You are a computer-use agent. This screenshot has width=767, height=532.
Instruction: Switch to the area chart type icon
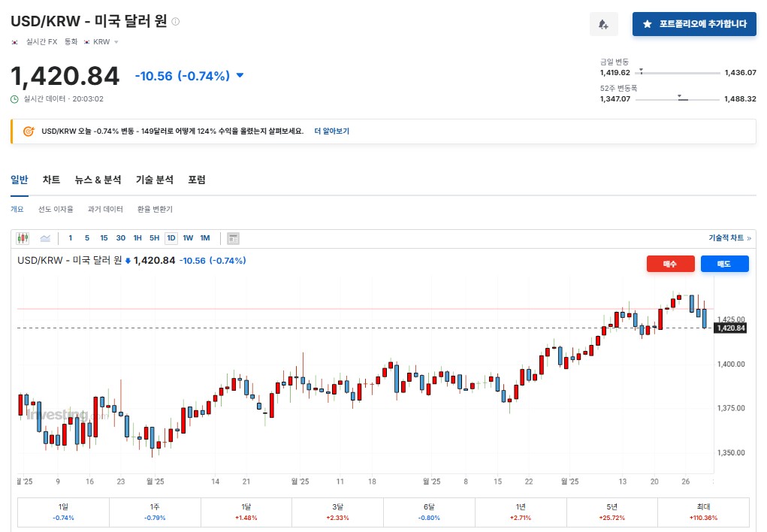[x=45, y=238]
